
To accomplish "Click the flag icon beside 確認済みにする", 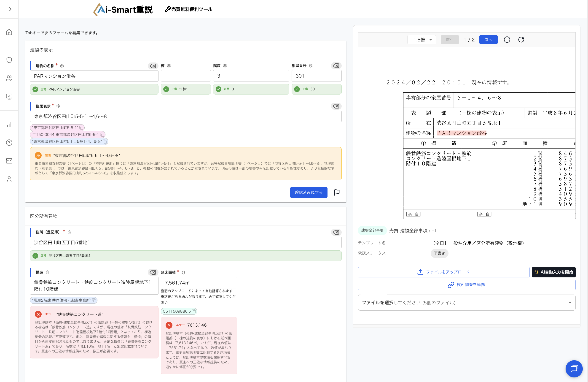I will (337, 192).
